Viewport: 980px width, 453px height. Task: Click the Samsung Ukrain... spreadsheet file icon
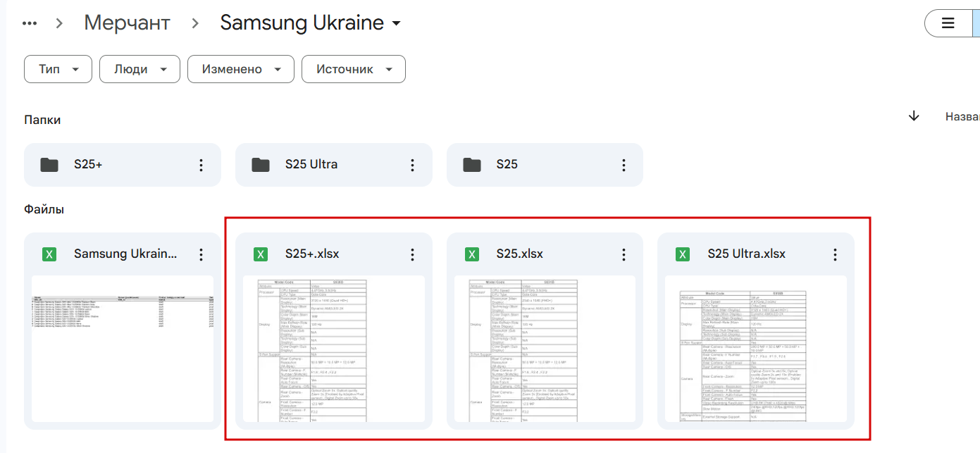[49, 254]
